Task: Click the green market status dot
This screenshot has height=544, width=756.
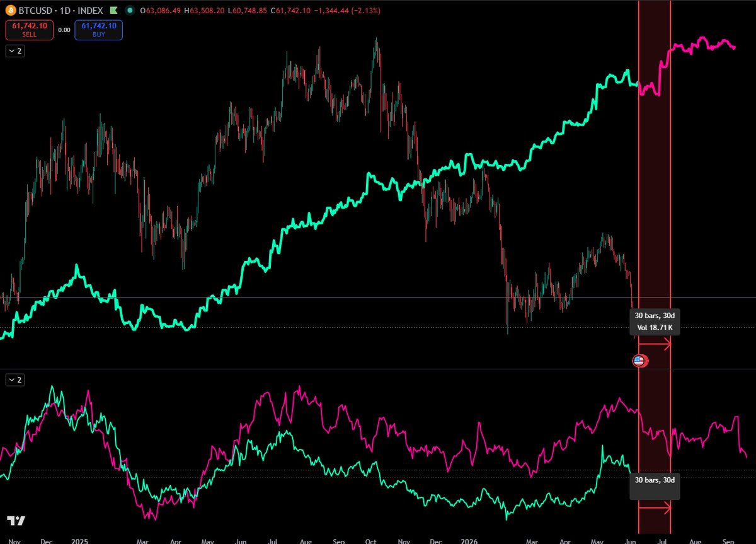Action: (129, 11)
